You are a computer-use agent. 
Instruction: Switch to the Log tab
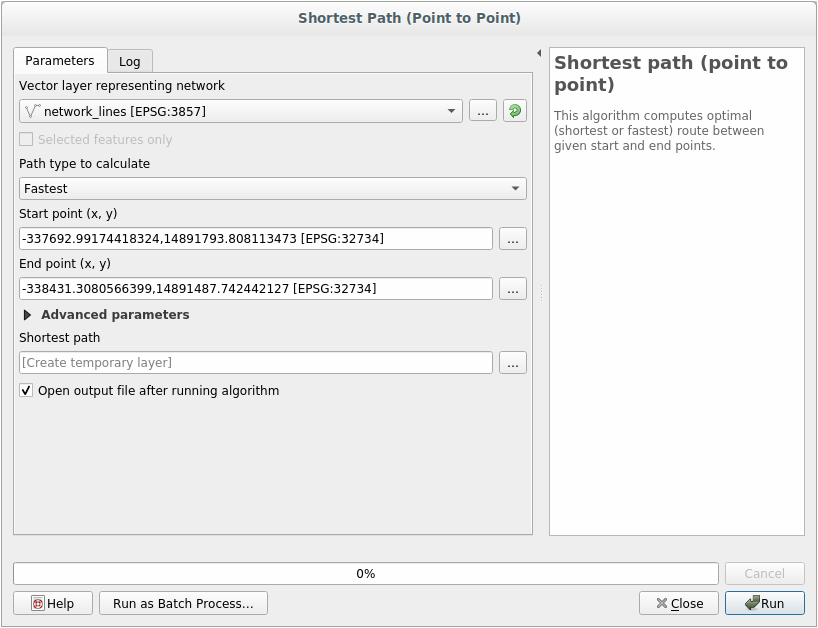coord(129,60)
